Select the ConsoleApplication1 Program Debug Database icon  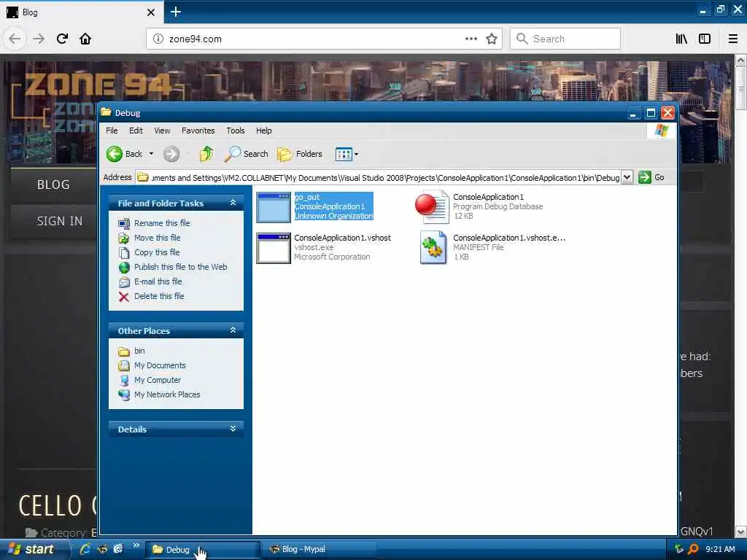432,207
